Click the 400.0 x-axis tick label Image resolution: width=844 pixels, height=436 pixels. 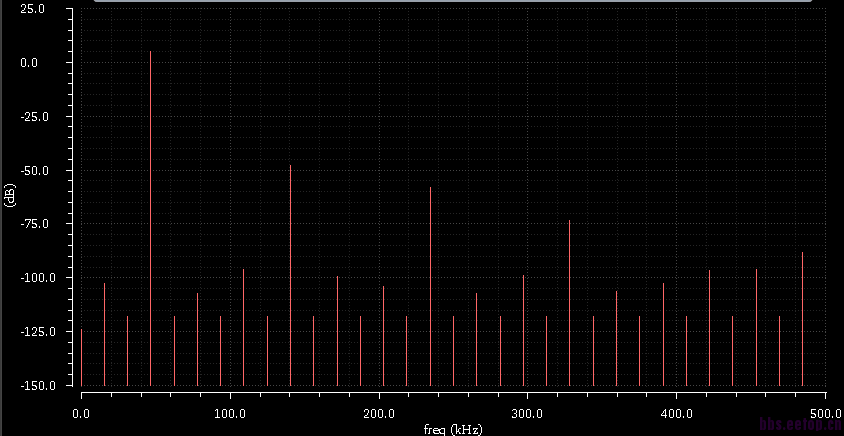[x=677, y=414]
